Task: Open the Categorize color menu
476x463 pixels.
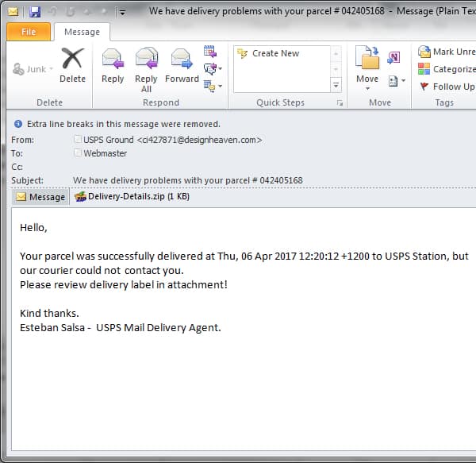Action: [447, 69]
